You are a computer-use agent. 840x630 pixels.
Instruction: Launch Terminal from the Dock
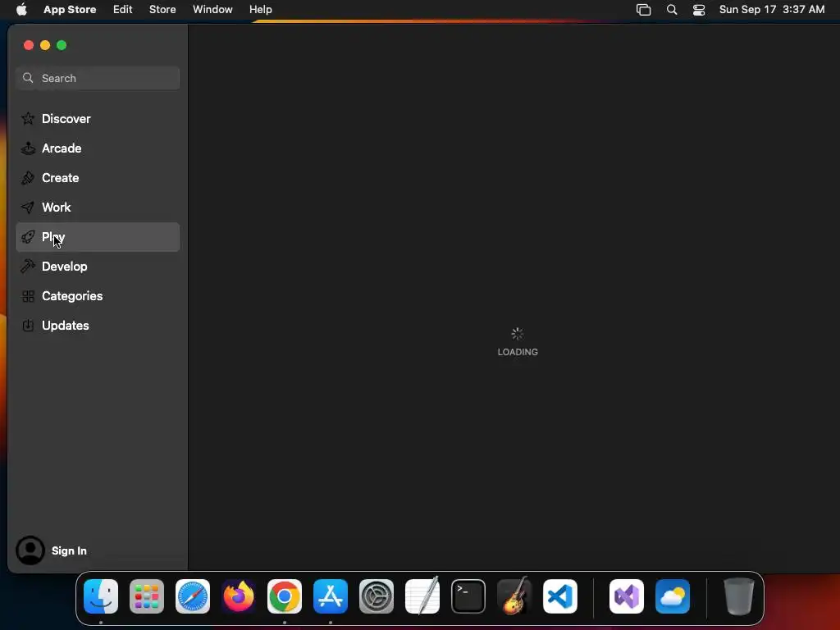pos(468,596)
